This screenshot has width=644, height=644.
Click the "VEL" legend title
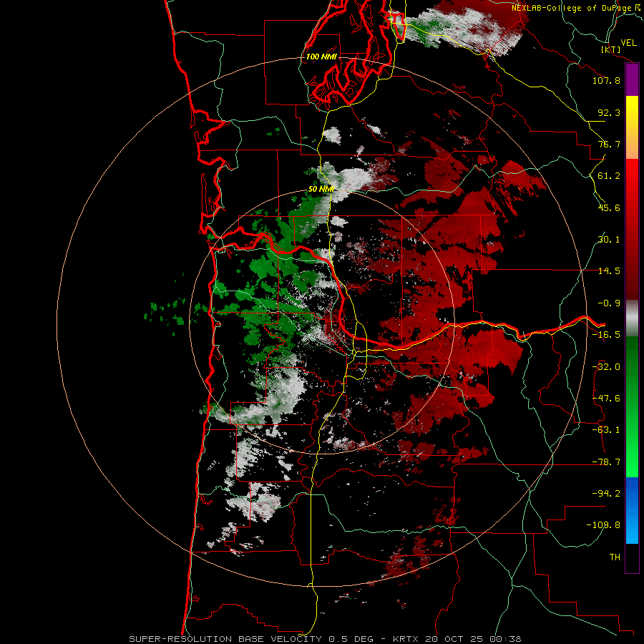628,43
